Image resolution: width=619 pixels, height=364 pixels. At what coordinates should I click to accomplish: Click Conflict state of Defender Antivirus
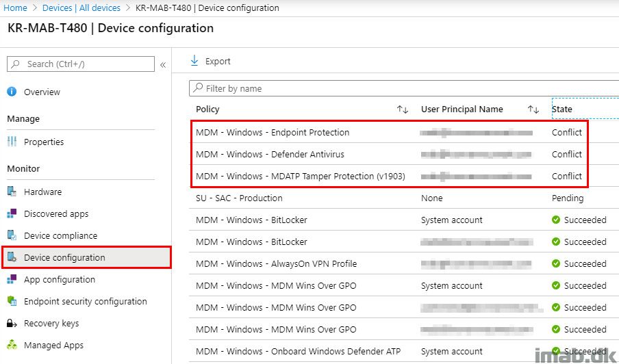coord(567,154)
